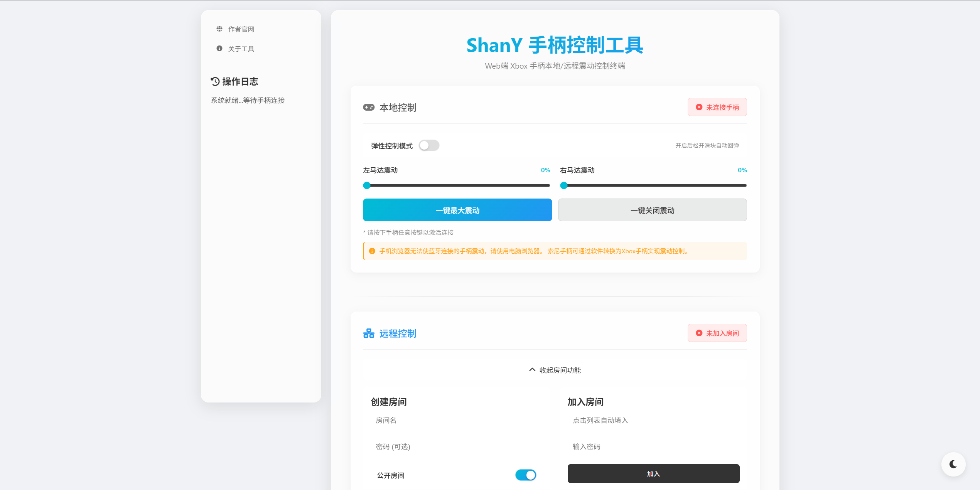Open the 作者官网 menu link
Screen dimensions: 980x490
241,29
